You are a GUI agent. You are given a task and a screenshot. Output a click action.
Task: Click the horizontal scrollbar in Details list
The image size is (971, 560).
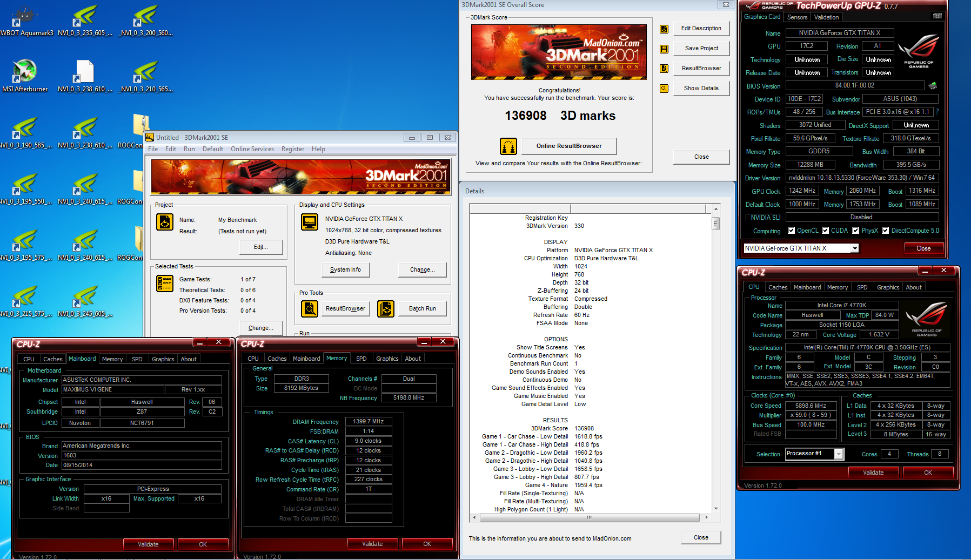point(590,517)
